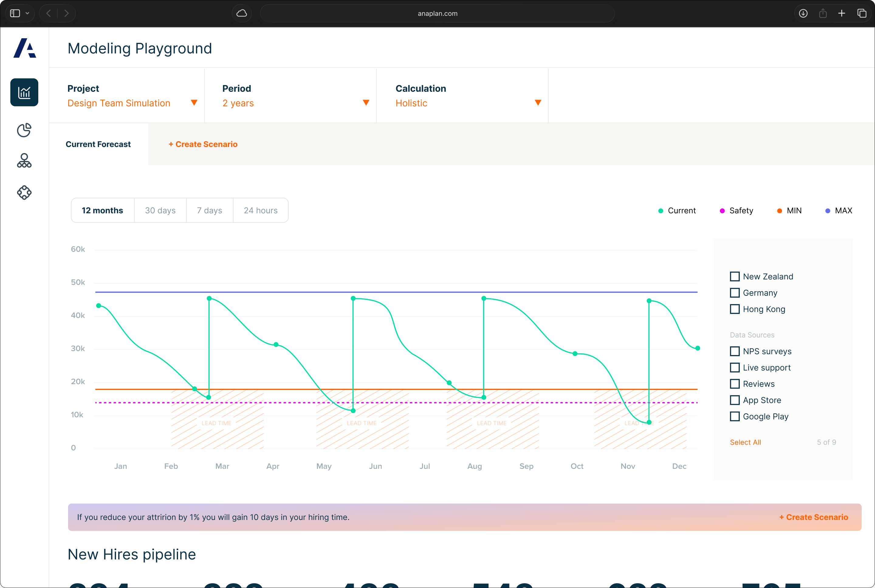Screen dimensions: 875x588
Task: Check the New Zealand checkbox
Action: (x=735, y=276)
